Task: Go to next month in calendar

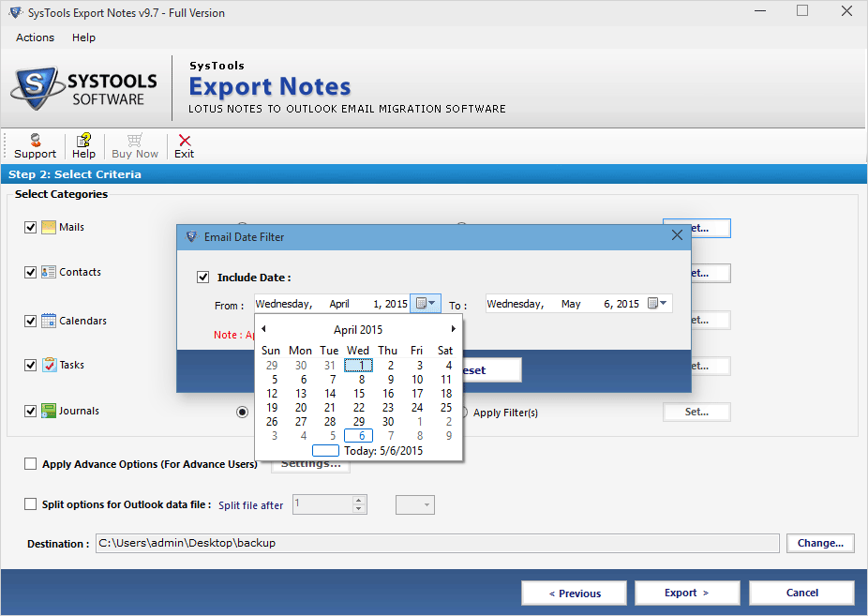Action: tap(454, 329)
